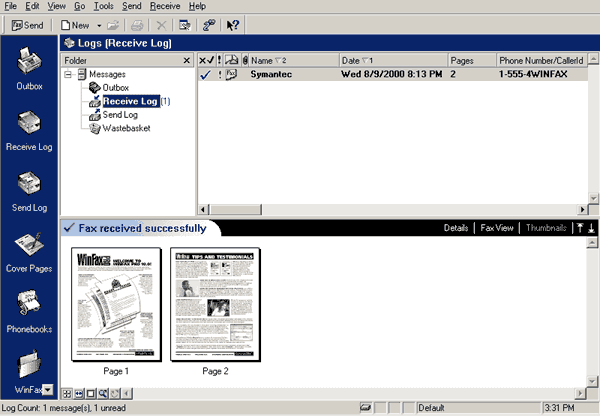Viewport: 600px width, 416px height.
Task: Switch to the Details view tab
Action: pyautogui.click(x=456, y=228)
